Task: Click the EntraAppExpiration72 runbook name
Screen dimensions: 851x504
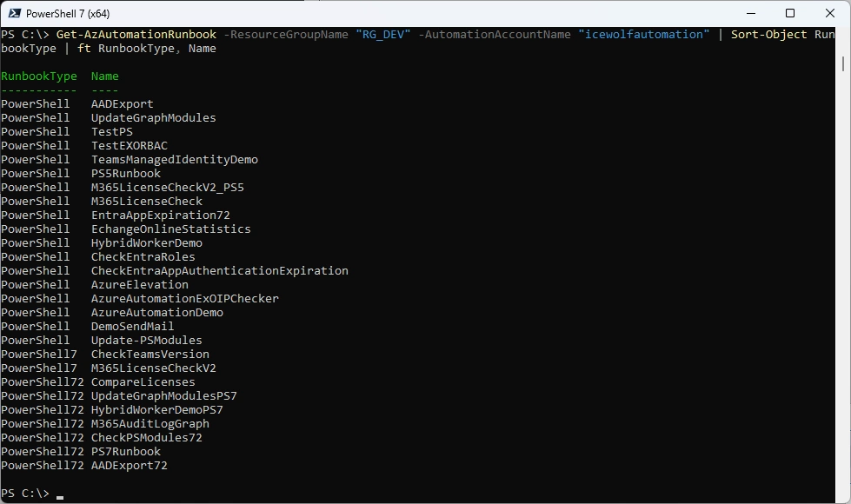Action: click(x=161, y=216)
